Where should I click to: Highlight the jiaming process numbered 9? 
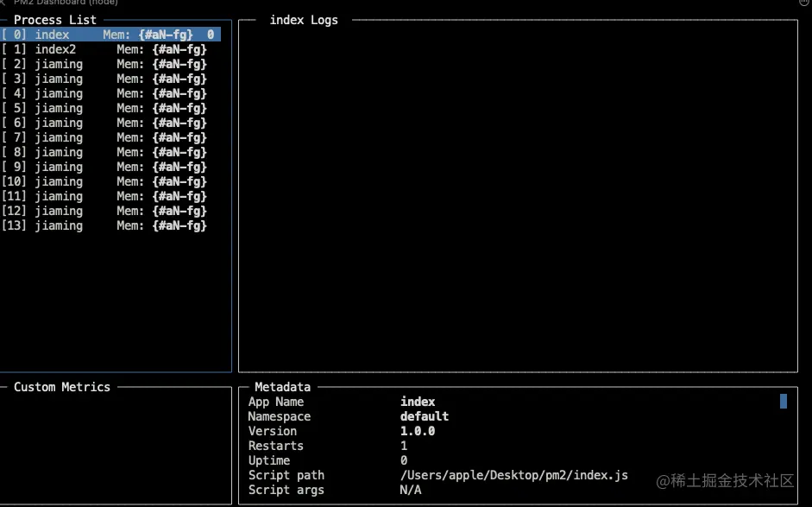(x=104, y=167)
